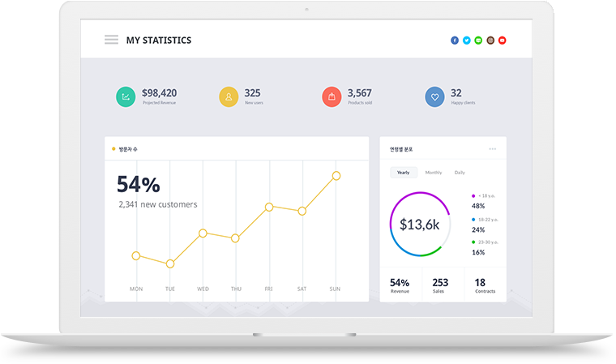This screenshot has height=364, width=616.
Task: Select the purple under 18 y.o. legend dot
Action: tap(473, 195)
